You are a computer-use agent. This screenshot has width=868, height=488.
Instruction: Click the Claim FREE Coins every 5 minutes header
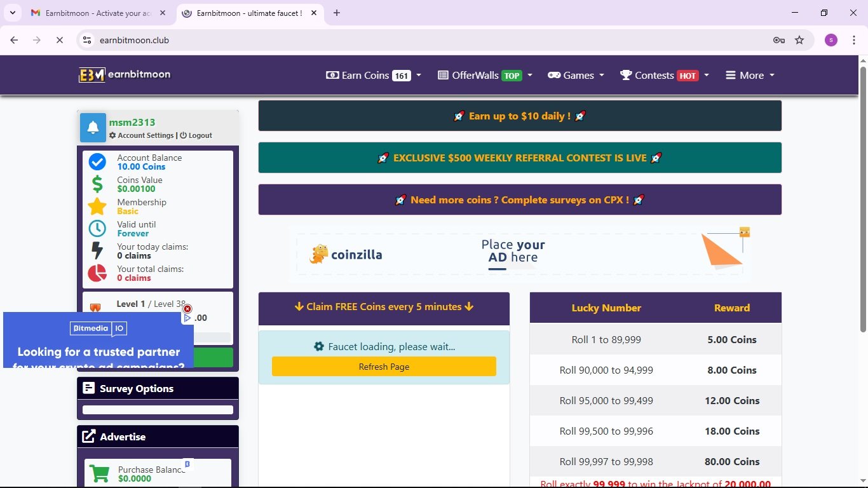pos(384,306)
